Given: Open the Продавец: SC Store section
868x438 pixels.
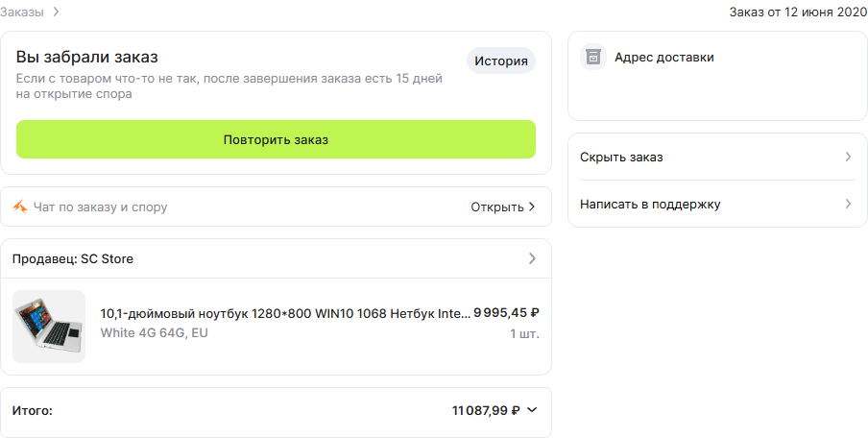Looking at the screenshot, I should click(x=276, y=258).
